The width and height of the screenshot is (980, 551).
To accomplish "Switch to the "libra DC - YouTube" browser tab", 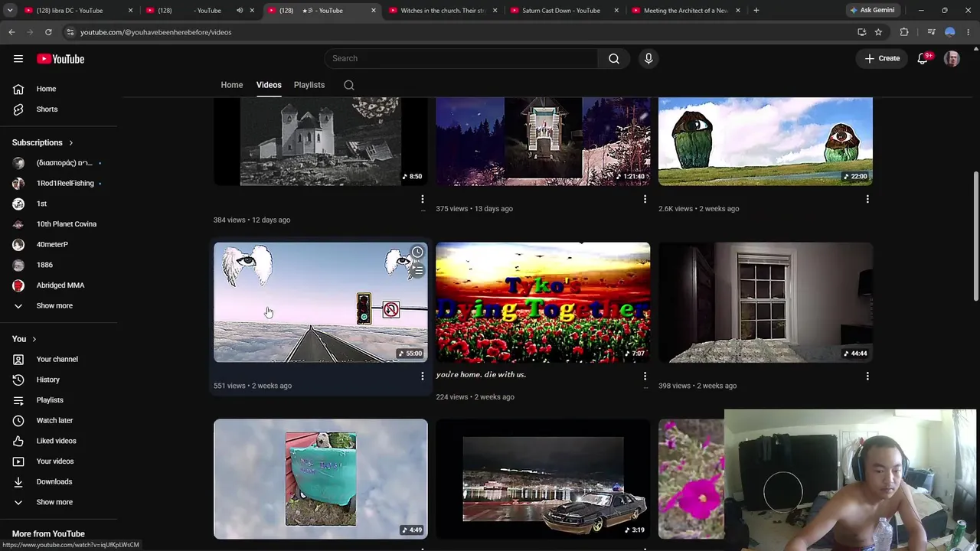I will coord(77,11).
